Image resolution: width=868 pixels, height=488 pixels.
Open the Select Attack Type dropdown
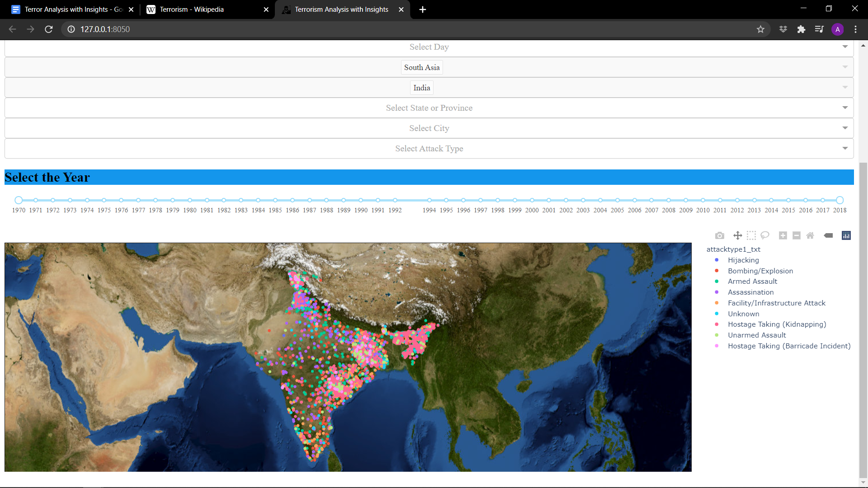coord(429,148)
